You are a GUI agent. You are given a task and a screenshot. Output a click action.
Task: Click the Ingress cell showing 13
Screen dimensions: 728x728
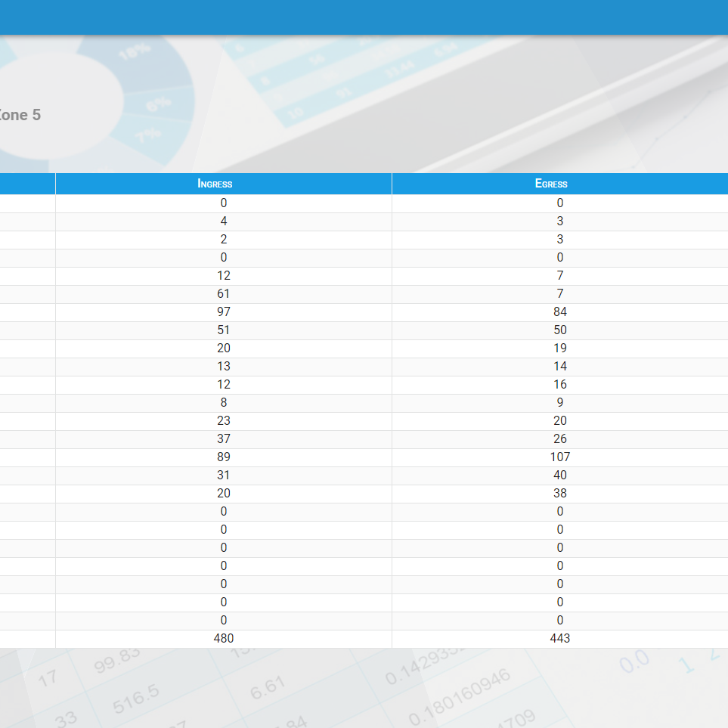[224, 366]
